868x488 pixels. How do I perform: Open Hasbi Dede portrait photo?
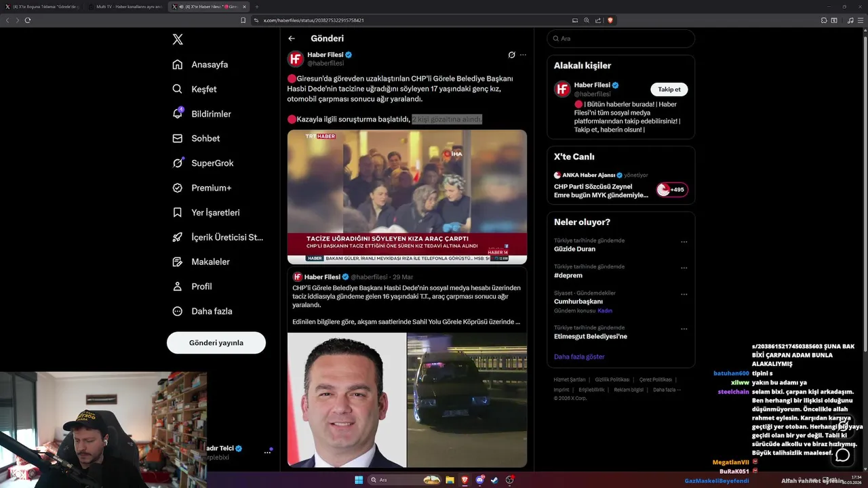[x=347, y=400]
